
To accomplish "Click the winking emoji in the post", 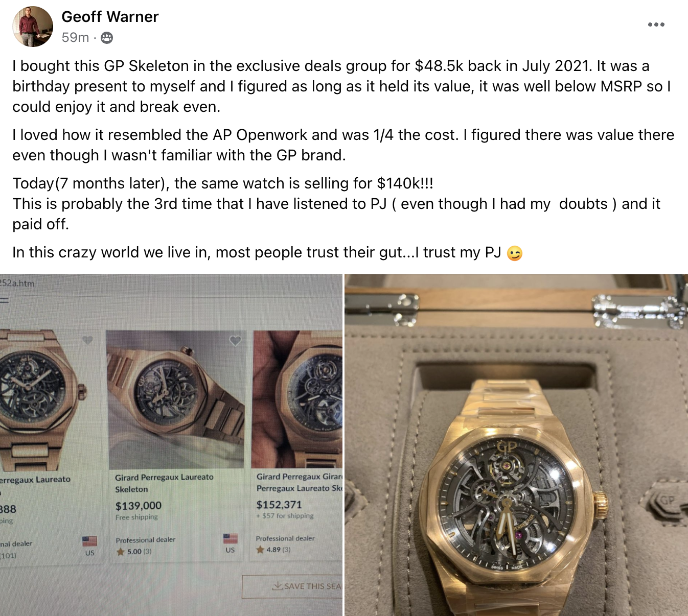I will [x=515, y=253].
